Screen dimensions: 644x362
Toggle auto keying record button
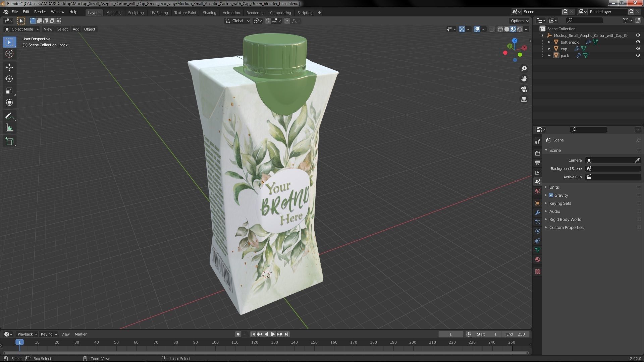click(x=238, y=334)
